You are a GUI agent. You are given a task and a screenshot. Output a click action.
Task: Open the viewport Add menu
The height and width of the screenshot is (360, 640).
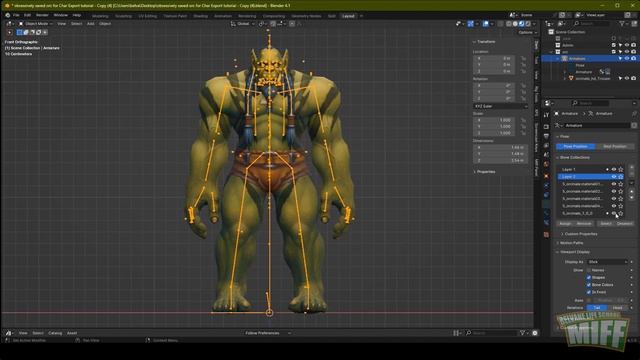[91, 24]
